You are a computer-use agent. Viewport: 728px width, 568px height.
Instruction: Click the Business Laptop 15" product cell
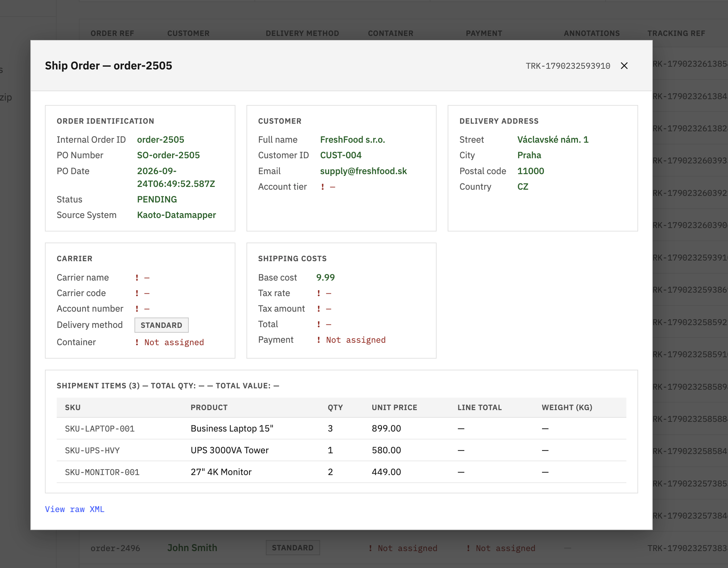coord(232,428)
